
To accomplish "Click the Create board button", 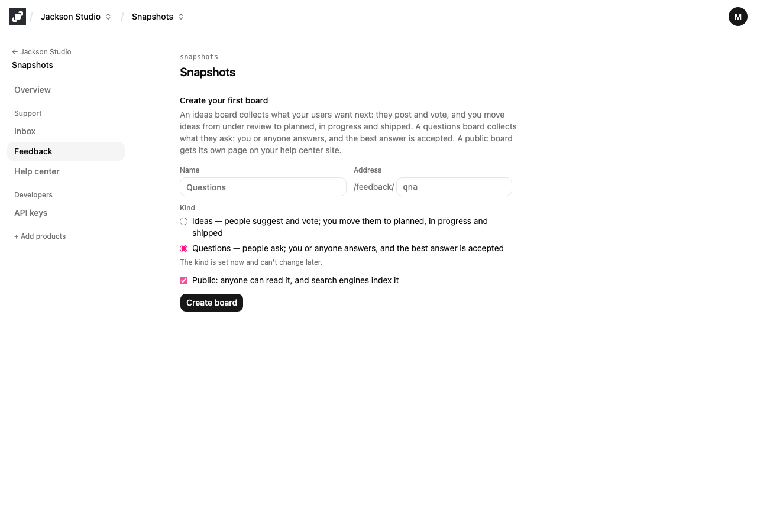I will point(212,303).
